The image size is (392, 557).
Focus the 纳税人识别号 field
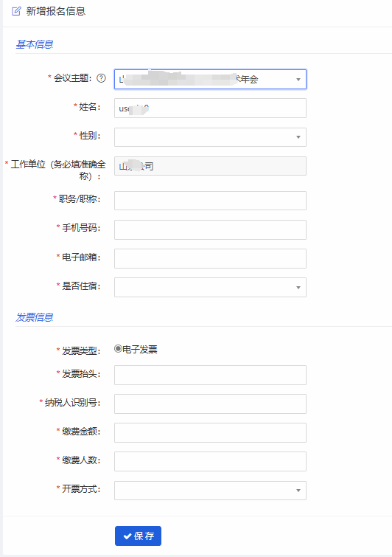coord(210,404)
